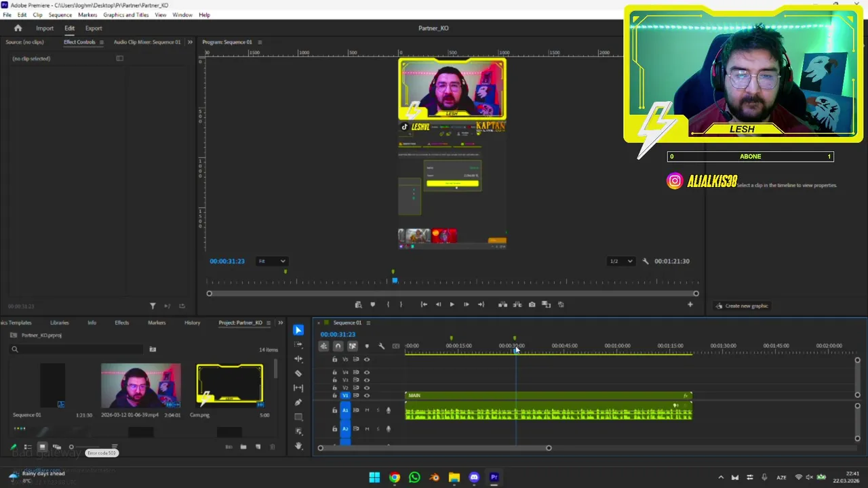The height and width of the screenshot is (488, 868).
Task: Mute audio track A1
Action: pyautogui.click(x=367, y=410)
